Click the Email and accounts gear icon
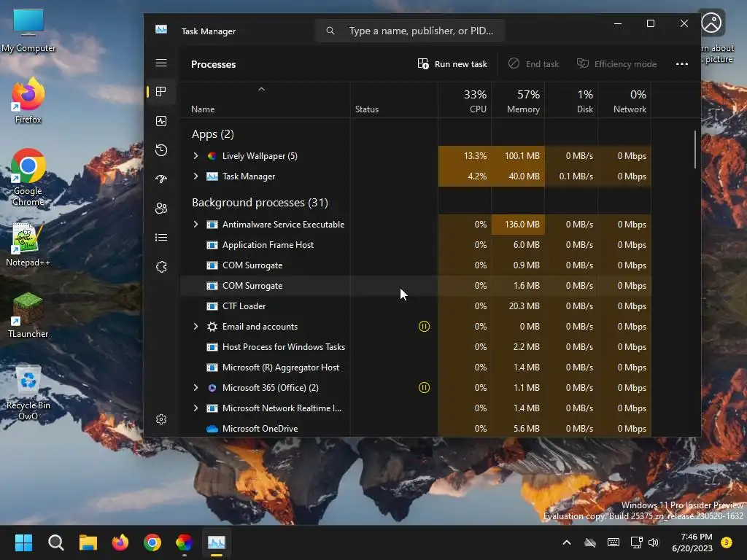The width and height of the screenshot is (747, 560). pos(212,326)
